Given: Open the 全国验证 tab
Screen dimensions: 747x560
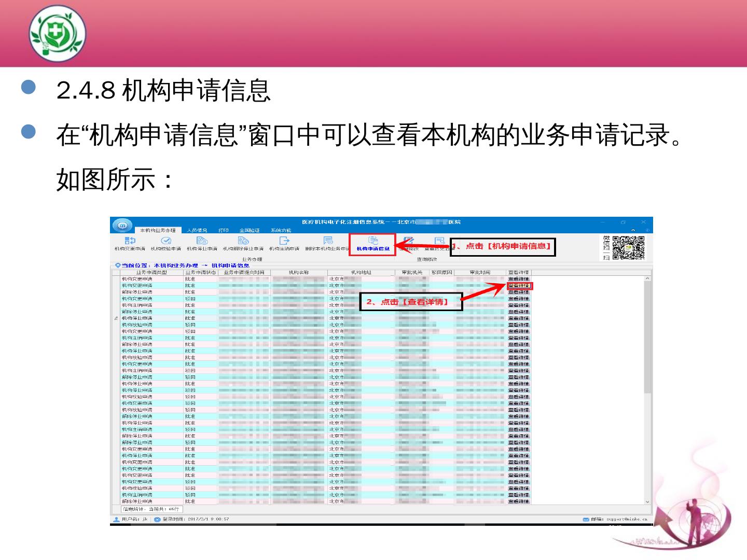Looking at the screenshot, I should point(250,230).
